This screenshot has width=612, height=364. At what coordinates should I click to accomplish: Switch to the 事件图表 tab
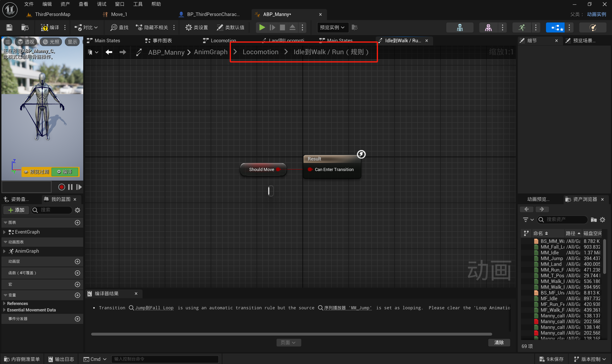(x=162, y=41)
